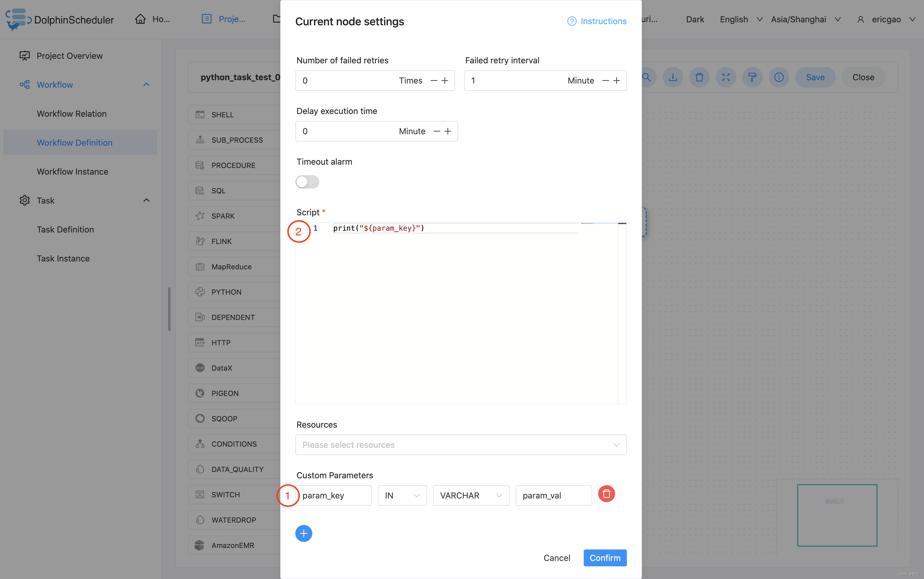Click the FLINK task type icon
This screenshot has width=924, height=579.
[x=200, y=241]
